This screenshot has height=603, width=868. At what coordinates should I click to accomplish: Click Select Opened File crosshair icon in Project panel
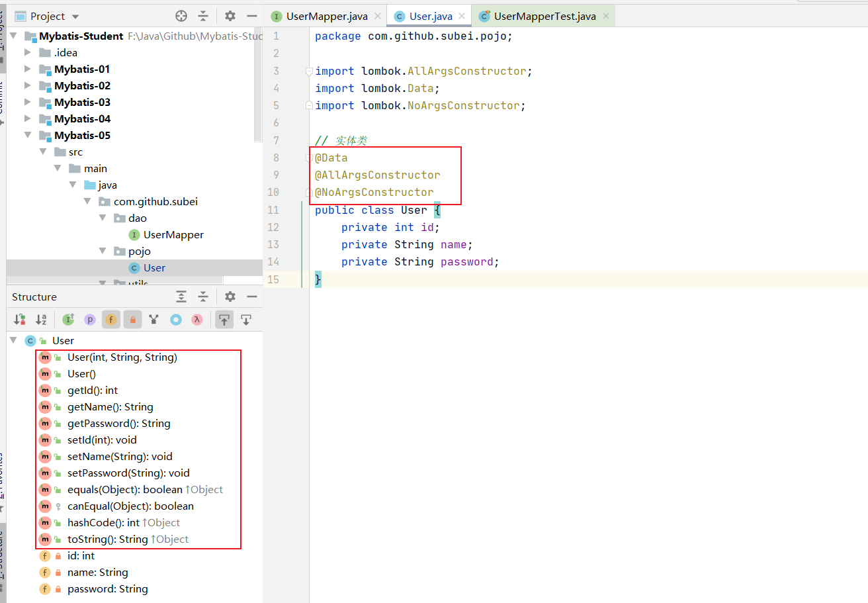(181, 16)
